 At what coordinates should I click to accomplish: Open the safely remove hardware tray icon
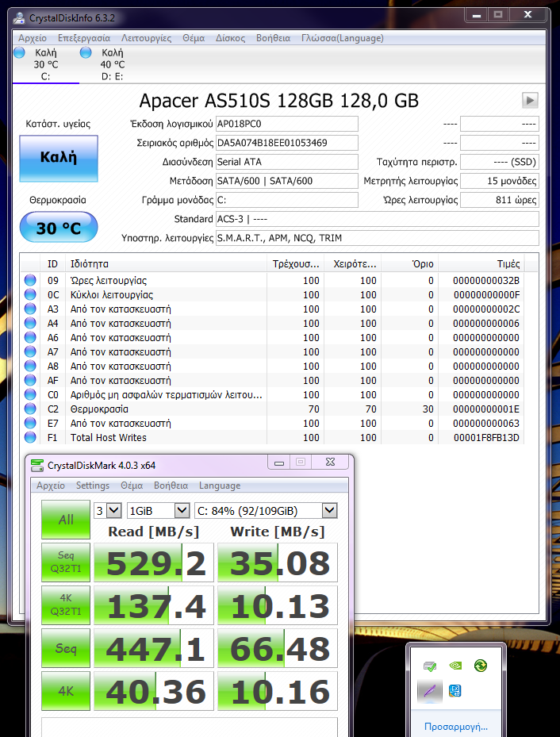coord(429,666)
